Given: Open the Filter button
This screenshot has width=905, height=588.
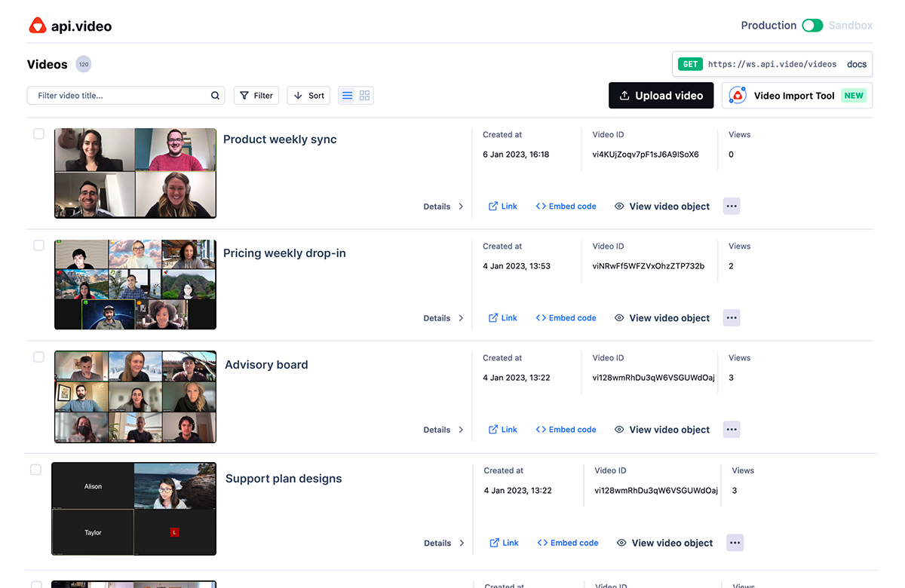Looking at the screenshot, I should click(256, 96).
